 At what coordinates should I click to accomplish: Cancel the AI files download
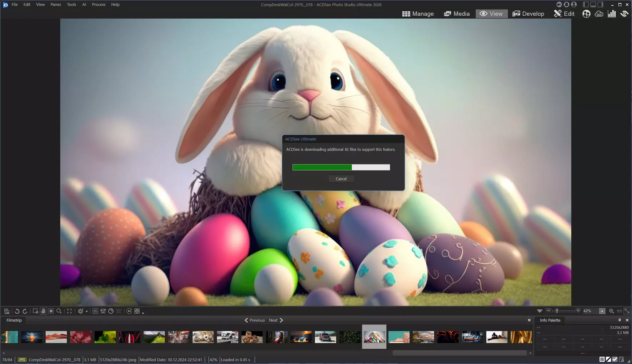click(341, 179)
